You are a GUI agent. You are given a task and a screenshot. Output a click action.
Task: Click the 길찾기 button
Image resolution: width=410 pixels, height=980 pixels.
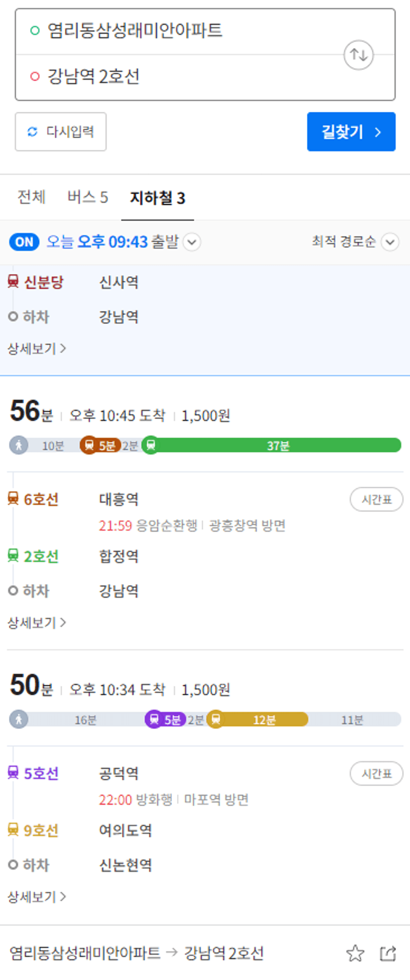pyautogui.click(x=351, y=132)
